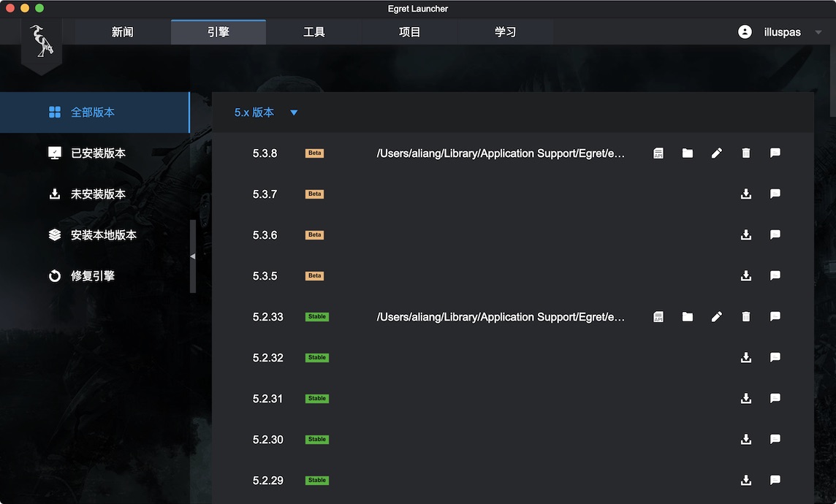Expand the illuspas account dropdown arrow
The image size is (836, 504).
click(818, 32)
